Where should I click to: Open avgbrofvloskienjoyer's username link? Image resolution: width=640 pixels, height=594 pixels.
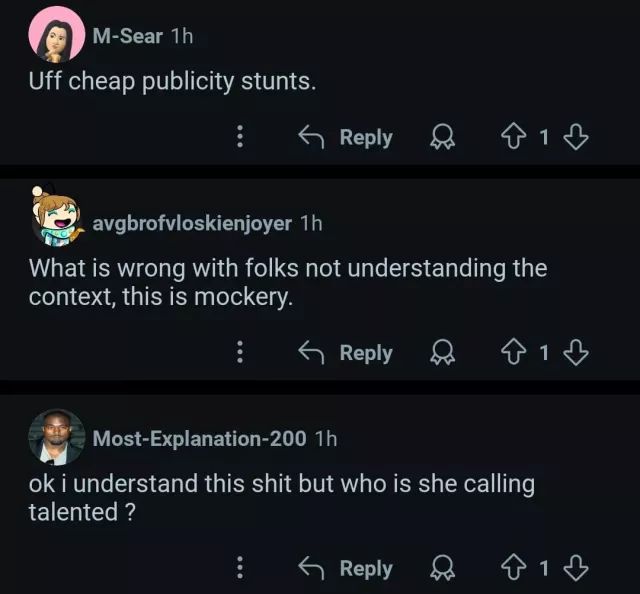pos(192,222)
